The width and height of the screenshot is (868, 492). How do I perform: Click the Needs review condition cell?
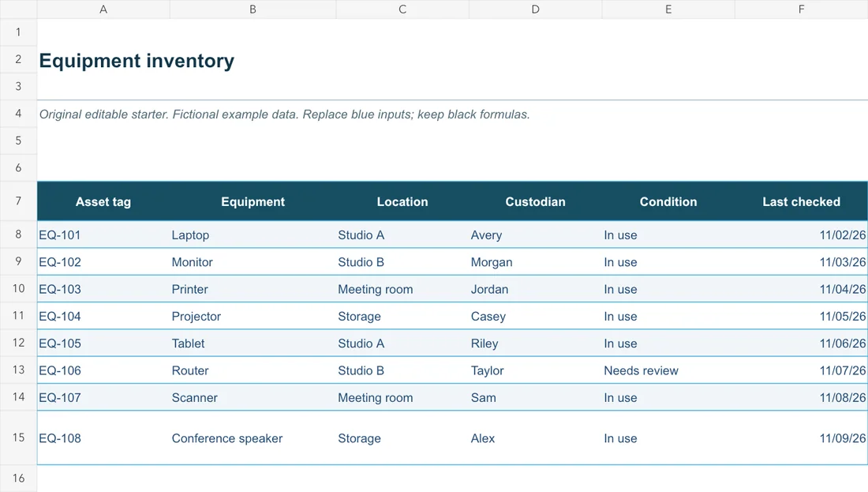point(668,370)
